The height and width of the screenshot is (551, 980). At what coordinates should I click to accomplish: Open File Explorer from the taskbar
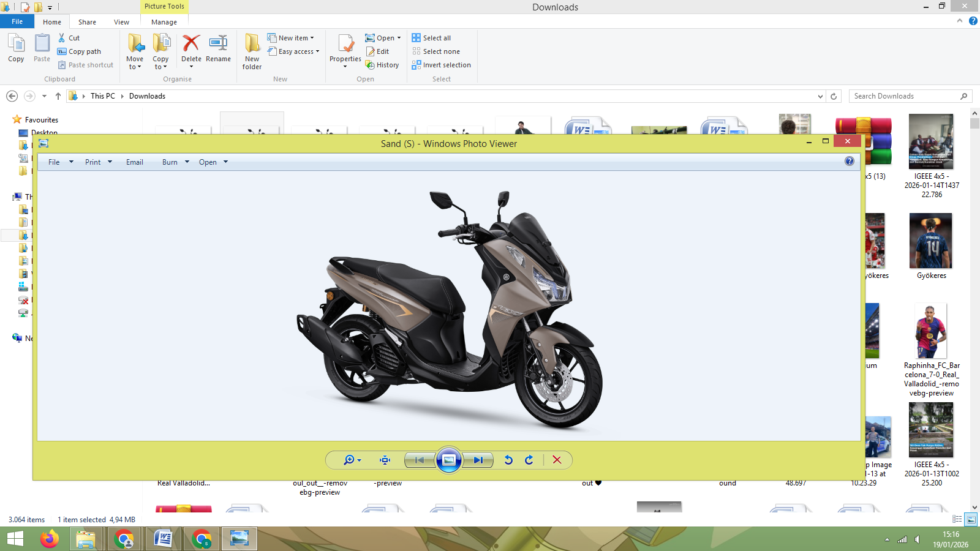pyautogui.click(x=86, y=539)
